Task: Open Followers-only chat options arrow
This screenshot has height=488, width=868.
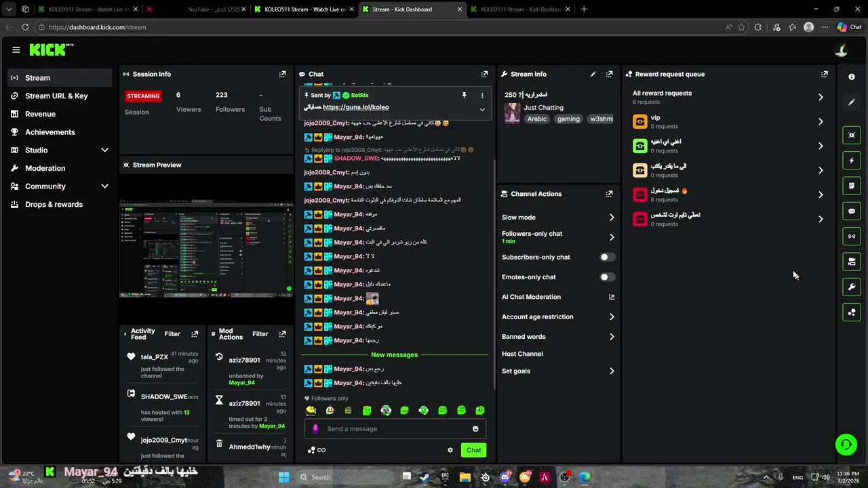Action: 612,237
